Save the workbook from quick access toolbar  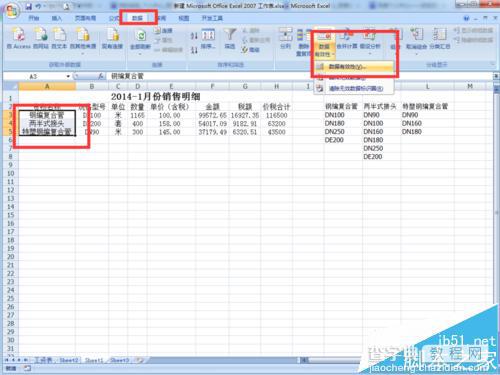tap(29, 6)
